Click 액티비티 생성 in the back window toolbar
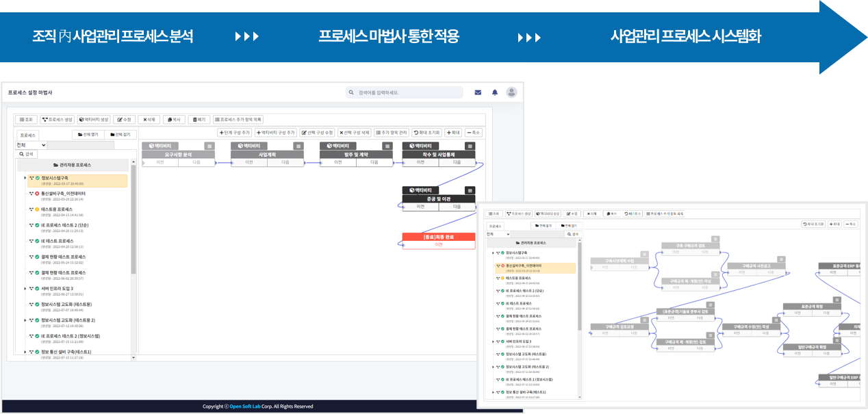Viewport: 868px width, 414px height. click(94, 119)
